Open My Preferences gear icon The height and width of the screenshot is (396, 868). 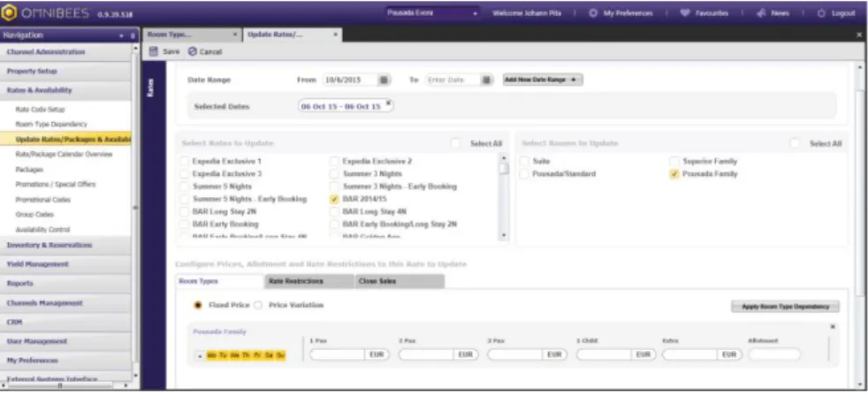(593, 12)
